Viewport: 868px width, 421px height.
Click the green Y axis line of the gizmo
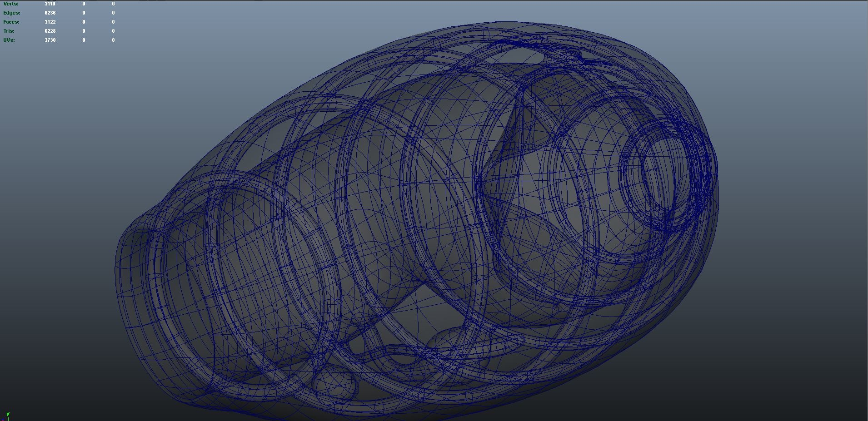(8, 419)
